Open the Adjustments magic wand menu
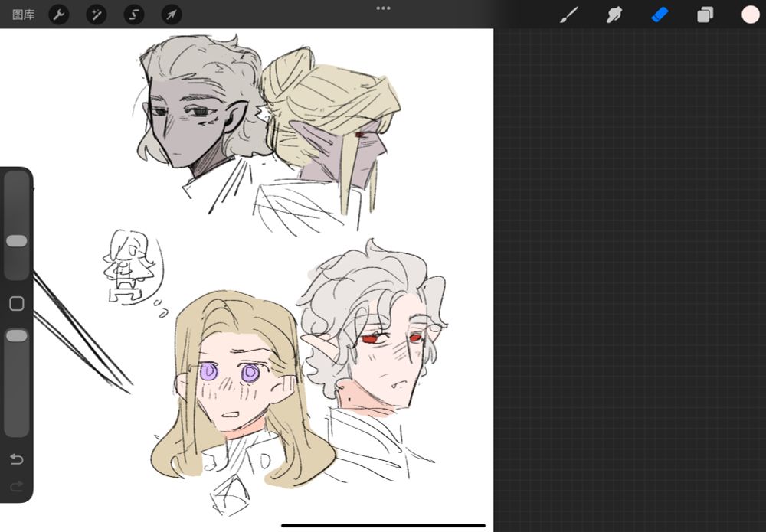This screenshot has width=766, height=532. coord(97,15)
